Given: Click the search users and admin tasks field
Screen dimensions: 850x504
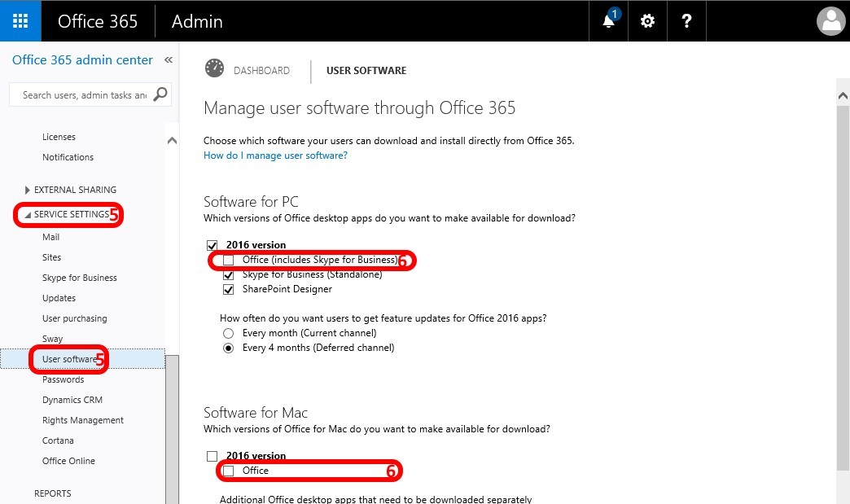Looking at the screenshot, I should pyautogui.click(x=84, y=95).
